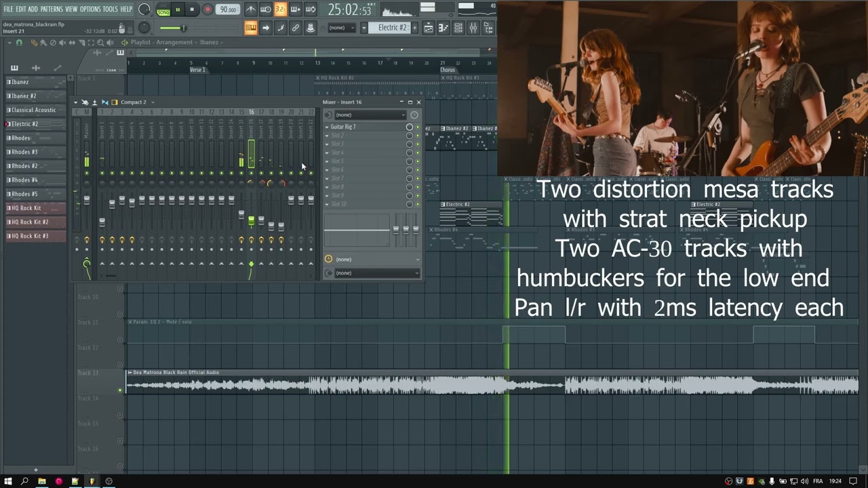Open the PATTERNS menu
This screenshot has height=488, width=868.
click(52, 9)
